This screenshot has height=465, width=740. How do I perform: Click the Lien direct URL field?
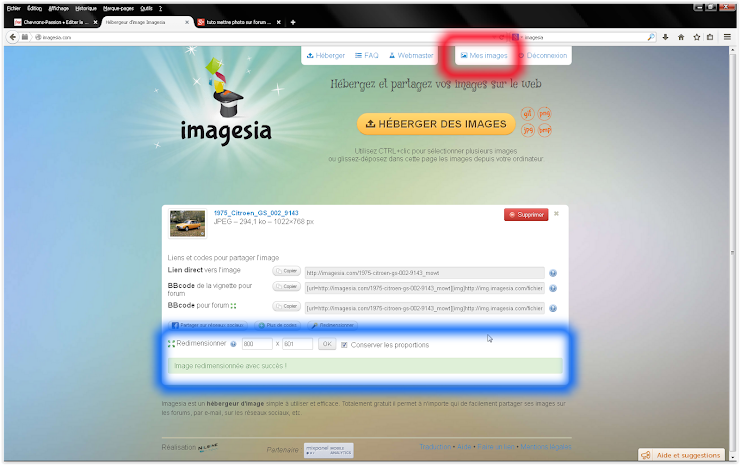(x=424, y=273)
